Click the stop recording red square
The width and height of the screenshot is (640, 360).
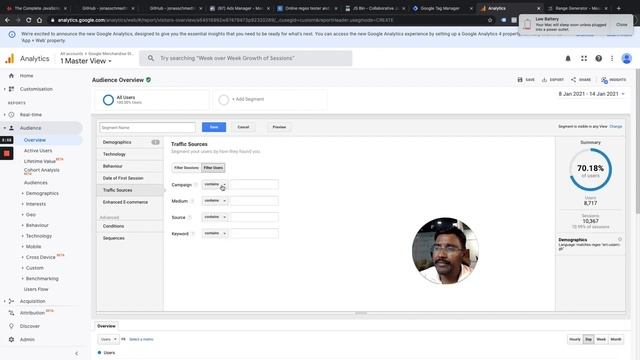point(7,153)
